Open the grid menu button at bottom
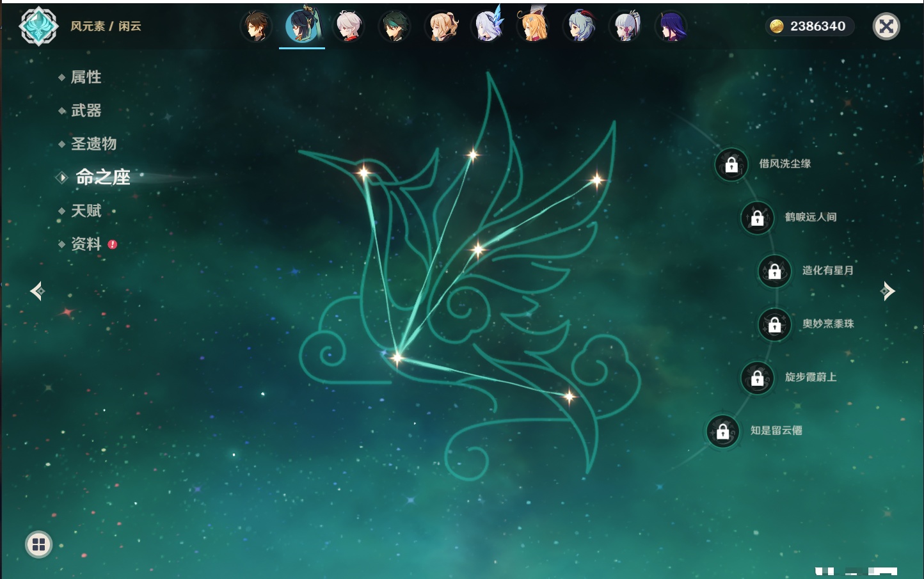924x579 pixels. pyautogui.click(x=38, y=544)
